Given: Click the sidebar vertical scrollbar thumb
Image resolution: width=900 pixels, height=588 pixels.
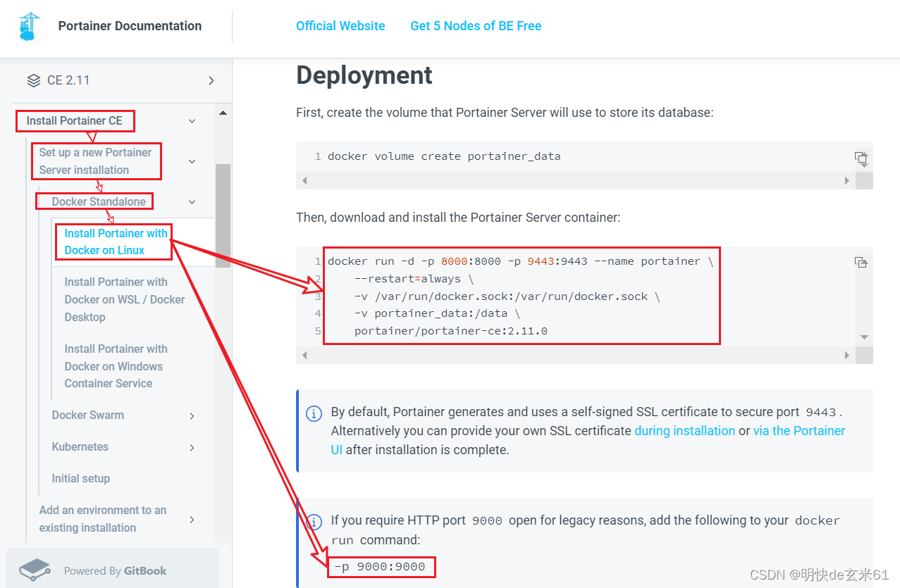Looking at the screenshot, I should point(223,215).
